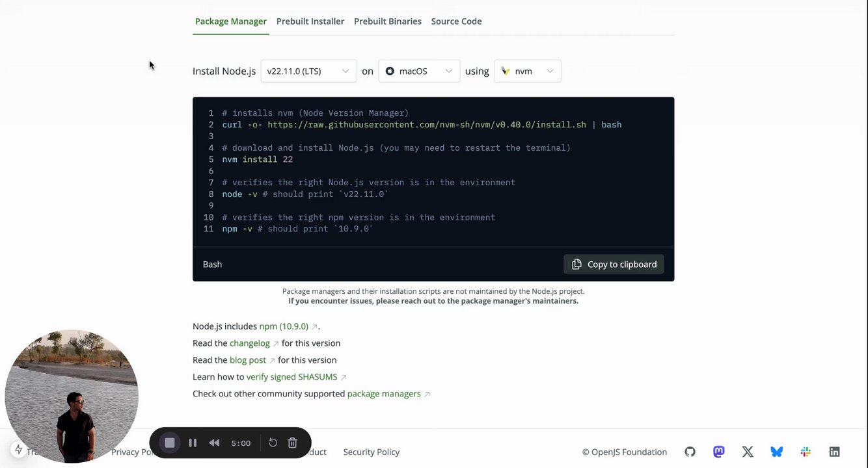
Task: Open the nvm package manager dropdown
Action: 528,71
